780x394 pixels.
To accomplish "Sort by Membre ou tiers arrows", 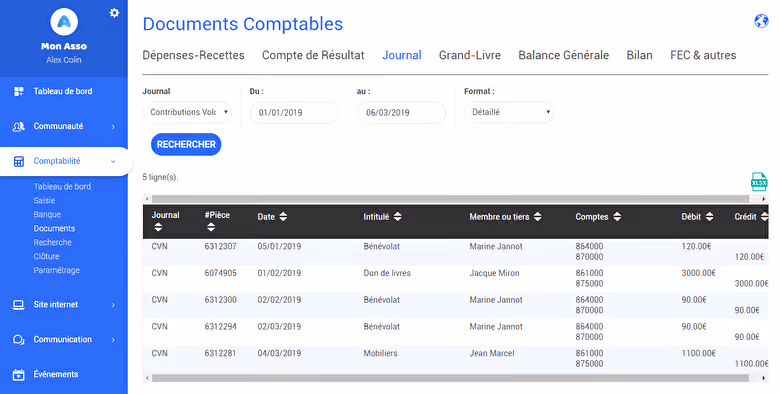I will click(x=538, y=217).
